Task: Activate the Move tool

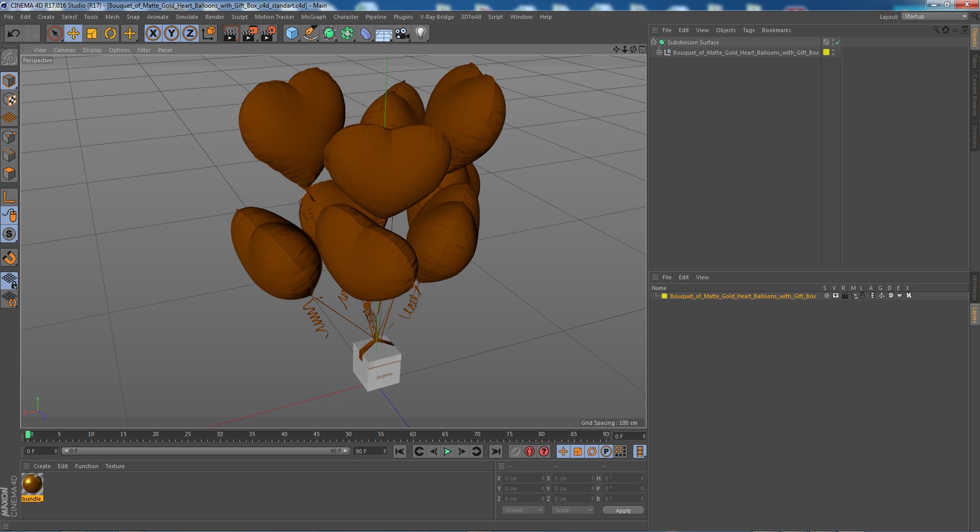Action: 73,34
